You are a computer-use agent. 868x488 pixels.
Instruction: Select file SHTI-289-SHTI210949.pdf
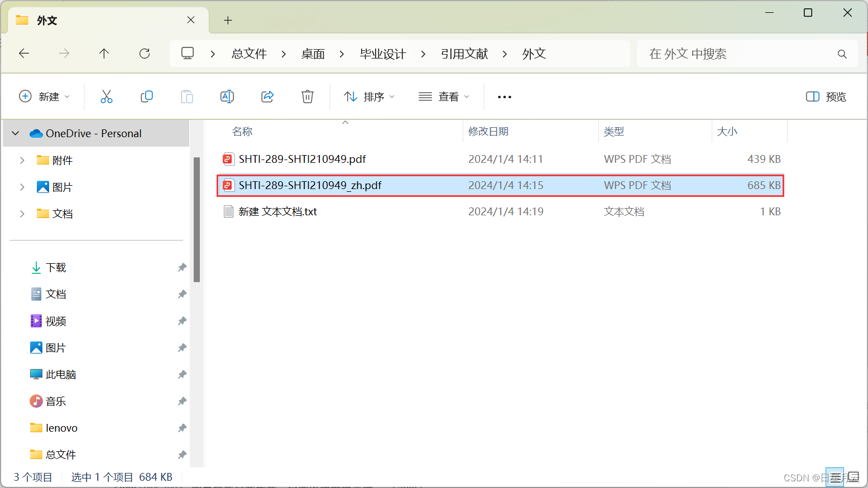[302, 159]
